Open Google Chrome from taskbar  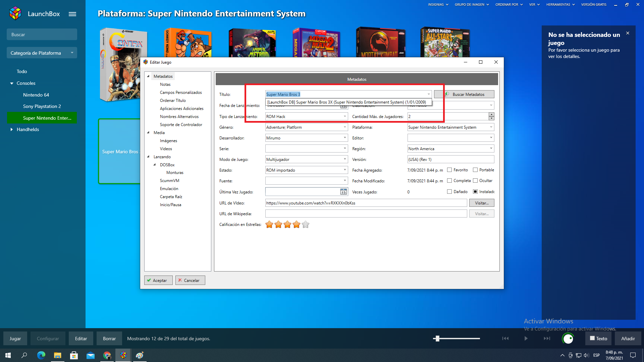(x=107, y=355)
